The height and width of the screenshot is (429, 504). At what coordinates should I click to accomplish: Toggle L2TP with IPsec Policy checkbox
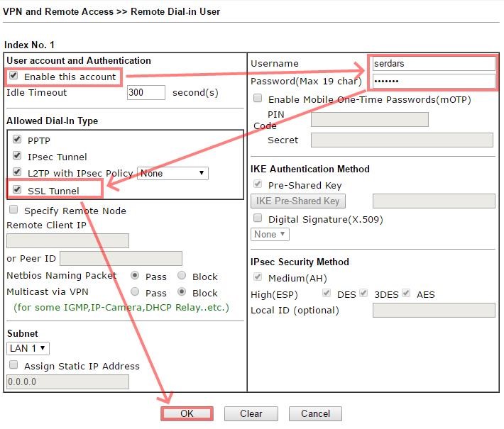point(18,172)
